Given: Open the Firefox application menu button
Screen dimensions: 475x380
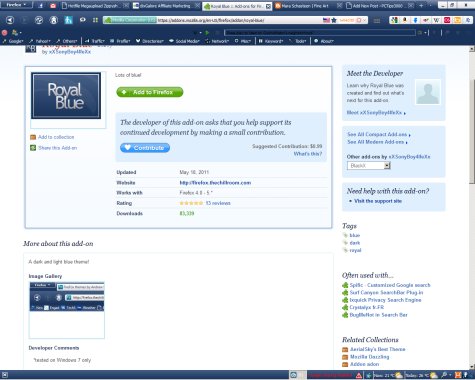Looking at the screenshot, I should 16,5.
